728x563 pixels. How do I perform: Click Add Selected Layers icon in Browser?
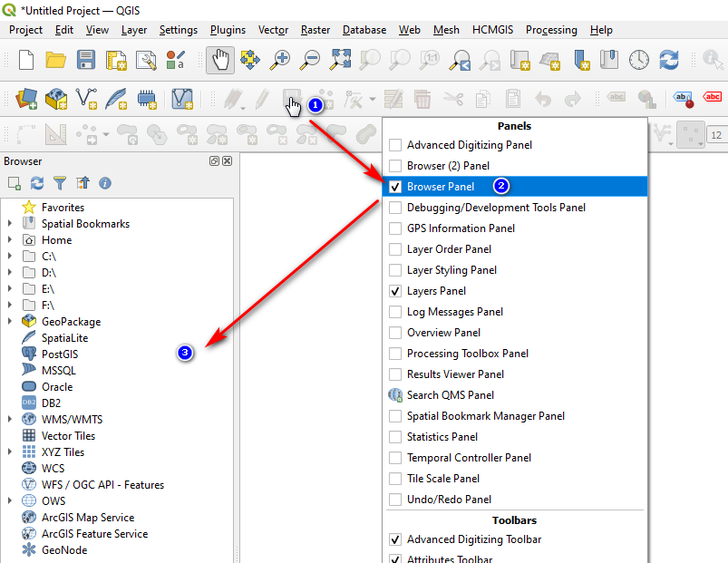click(15, 183)
